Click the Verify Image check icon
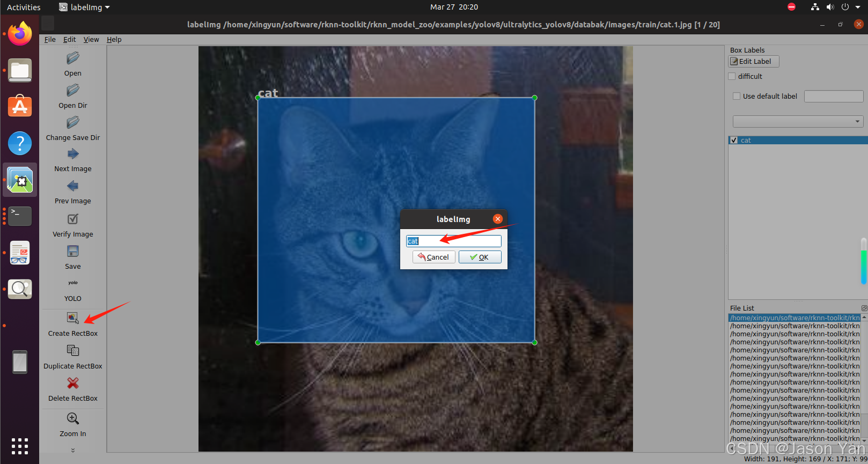 73,219
